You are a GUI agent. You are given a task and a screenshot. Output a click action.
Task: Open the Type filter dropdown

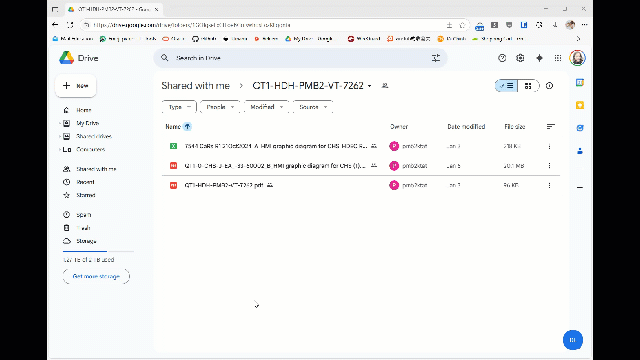179,107
